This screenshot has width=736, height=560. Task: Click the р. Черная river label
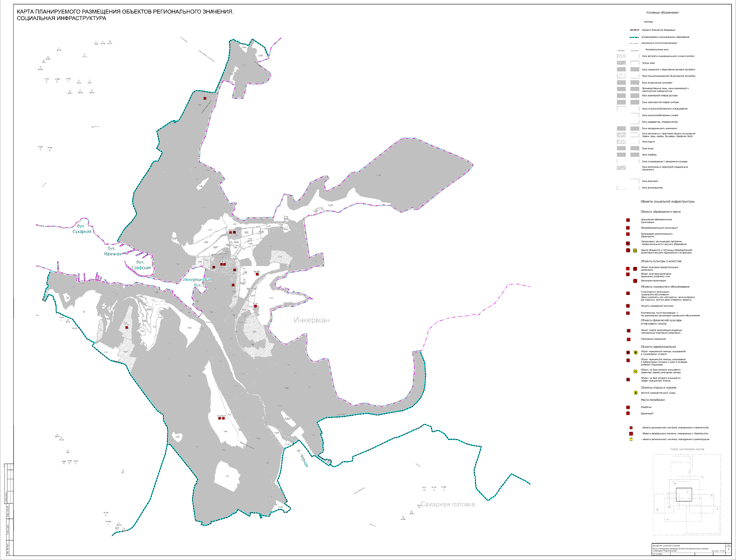pos(303,458)
